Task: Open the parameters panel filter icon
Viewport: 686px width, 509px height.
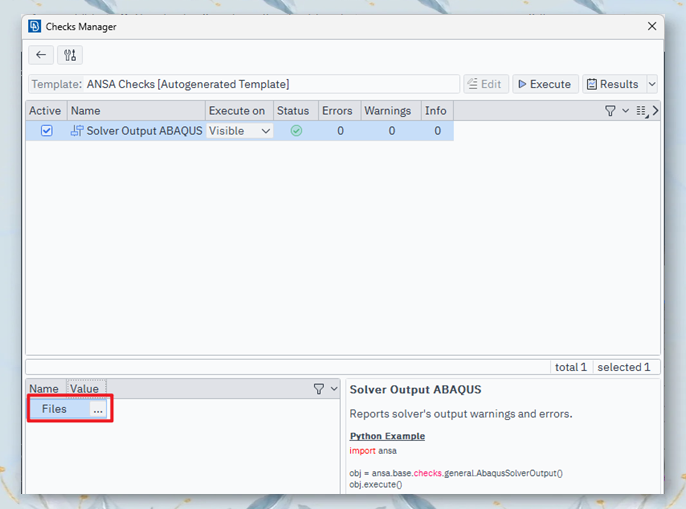Action: (x=318, y=389)
